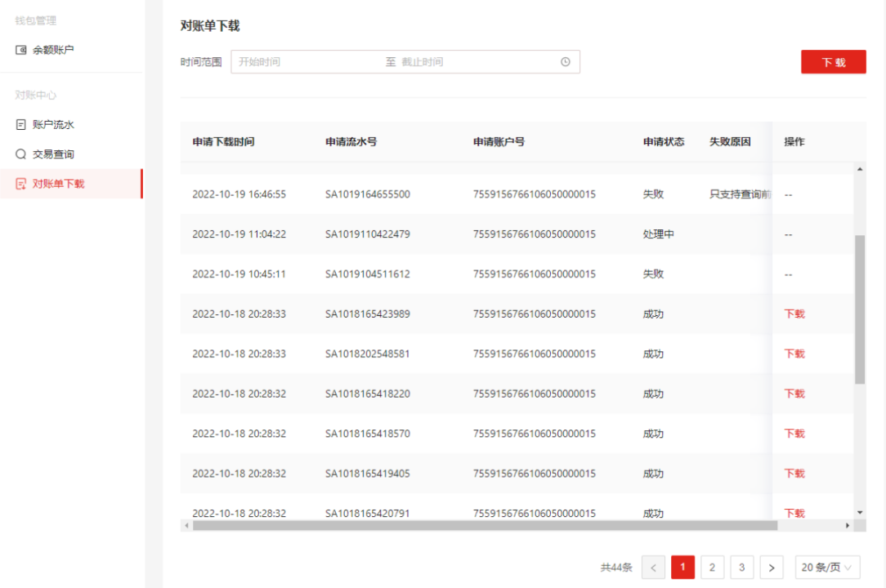Click the magnifier icon beside 交易查询
Screen dimensions: 886x588
[21, 154]
